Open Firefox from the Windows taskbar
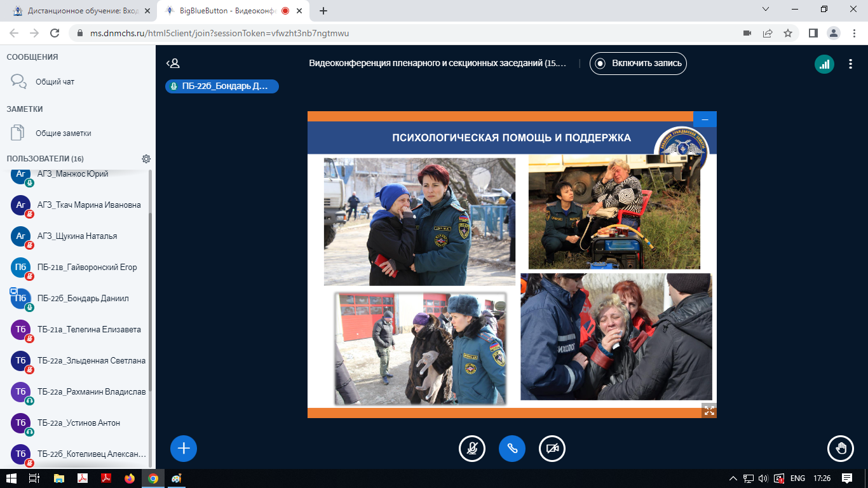This screenshot has width=868, height=488. pos(130,478)
